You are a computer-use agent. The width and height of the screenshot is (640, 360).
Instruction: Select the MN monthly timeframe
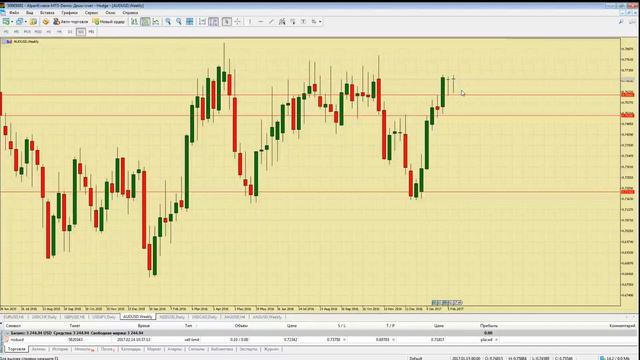(x=91, y=31)
